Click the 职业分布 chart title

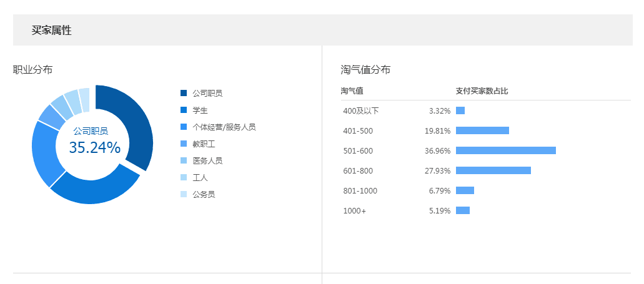click(33, 69)
